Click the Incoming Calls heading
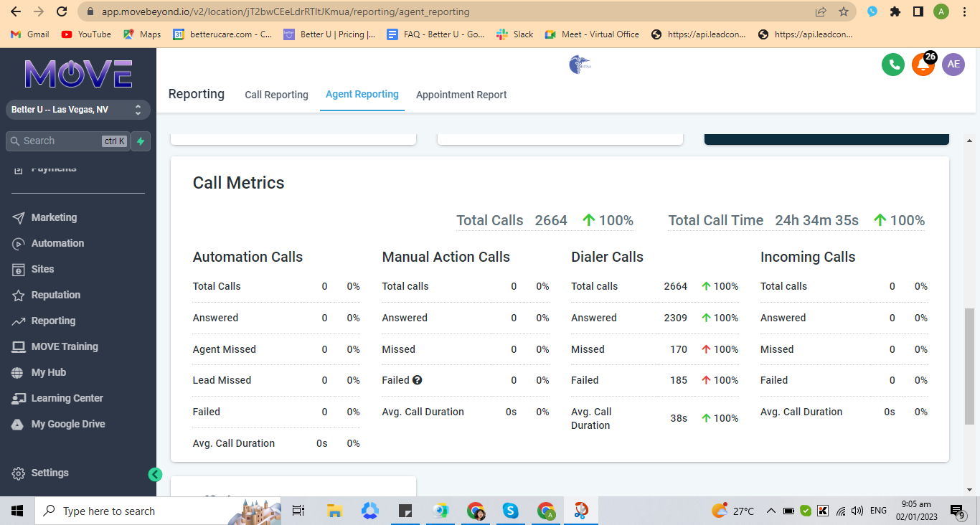The height and width of the screenshot is (525, 980). tap(808, 257)
